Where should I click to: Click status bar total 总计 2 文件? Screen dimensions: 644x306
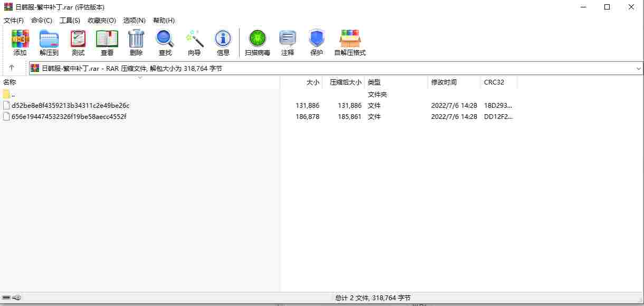coord(373,298)
